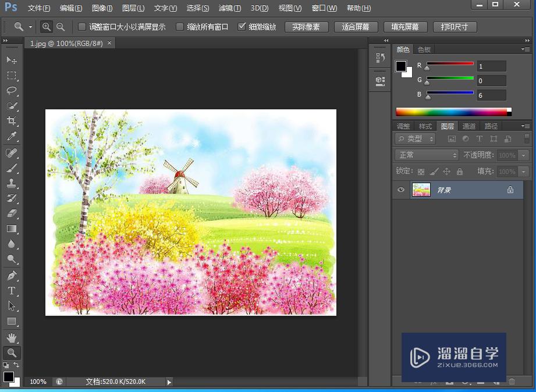The width and height of the screenshot is (536, 392).
Task: Open the blend mode 正常 dropdown
Action: point(427,155)
